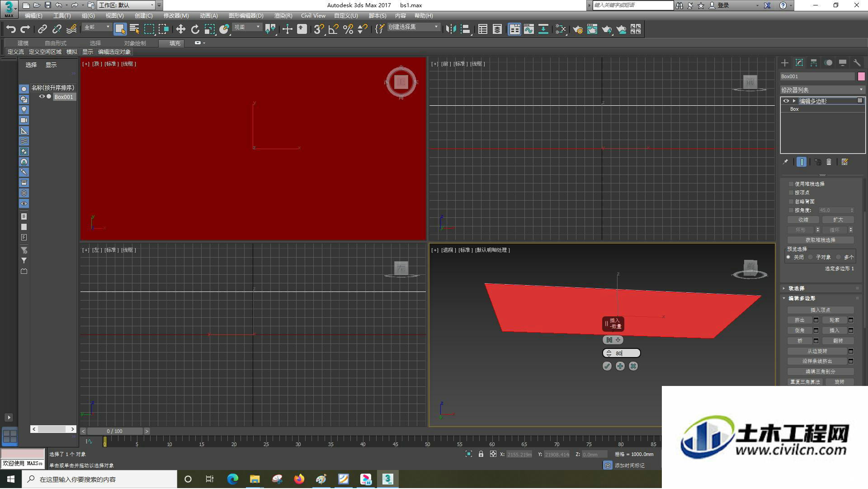Open Select by Name icon
Screen dimensions: 868x489
tap(134, 29)
